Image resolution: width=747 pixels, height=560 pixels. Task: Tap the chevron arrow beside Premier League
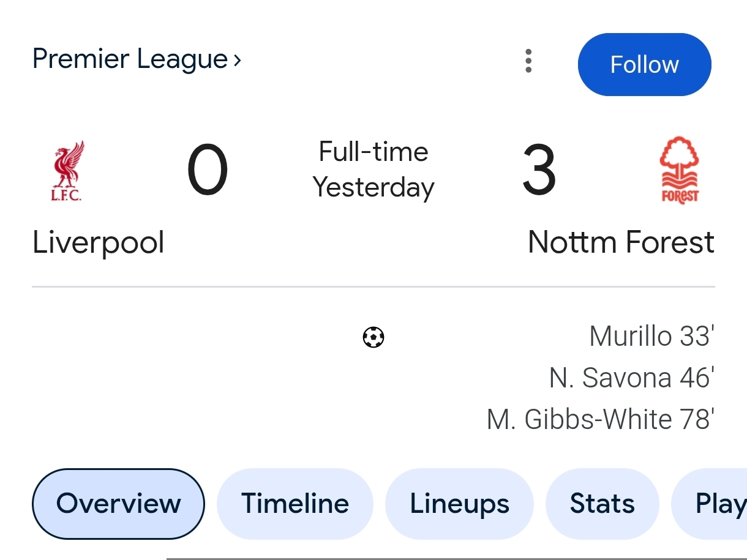pyautogui.click(x=237, y=60)
